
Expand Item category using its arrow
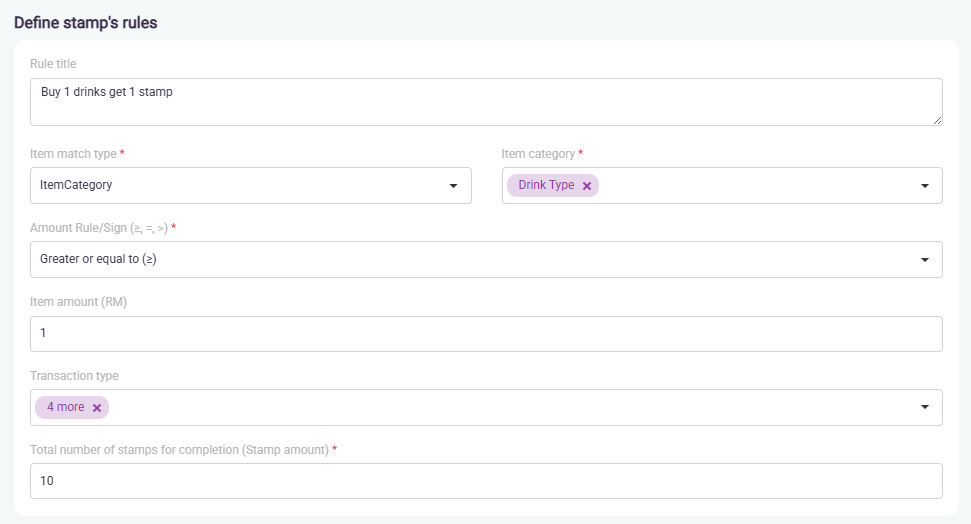[x=924, y=186]
